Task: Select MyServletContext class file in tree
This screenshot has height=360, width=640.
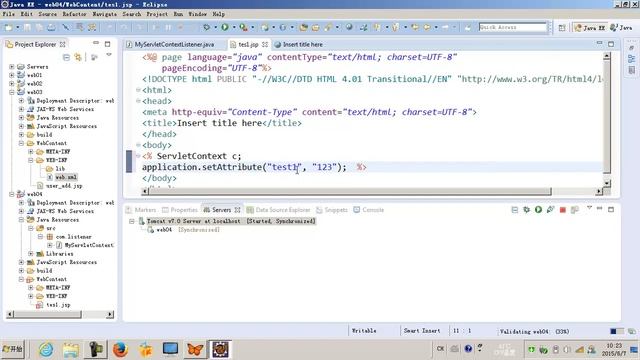Action: point(85,245)
